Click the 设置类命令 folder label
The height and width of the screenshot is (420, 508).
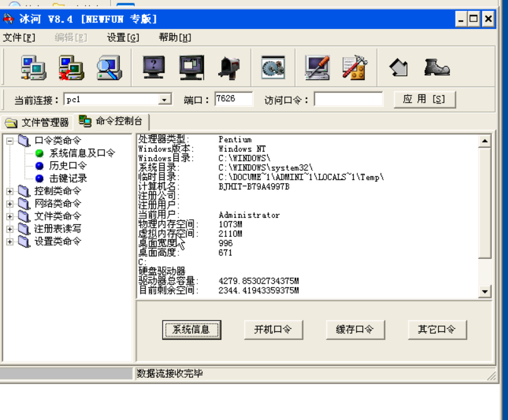point(57,241)
